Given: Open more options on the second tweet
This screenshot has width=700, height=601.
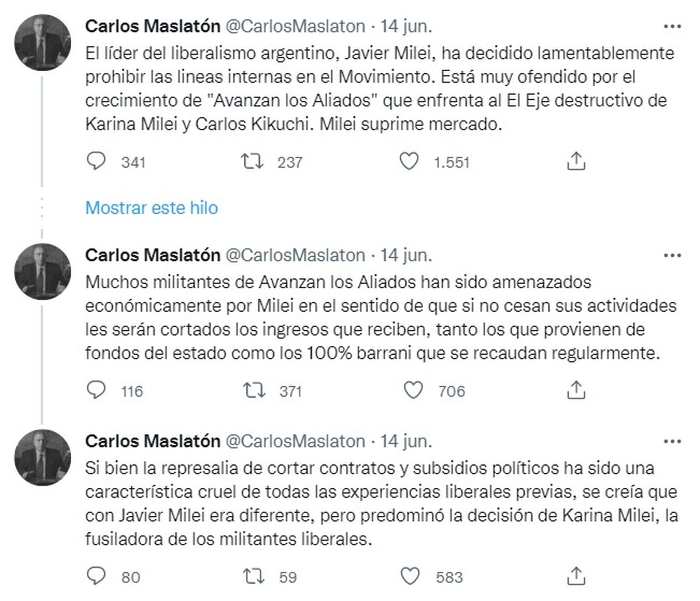Looking at the screenshot, I should coord(672,255).
